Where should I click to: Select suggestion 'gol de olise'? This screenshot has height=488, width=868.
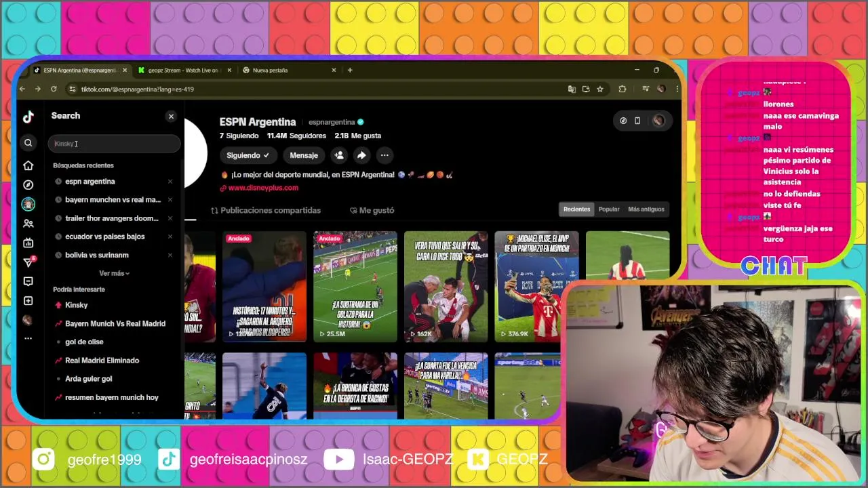(84, 342)
